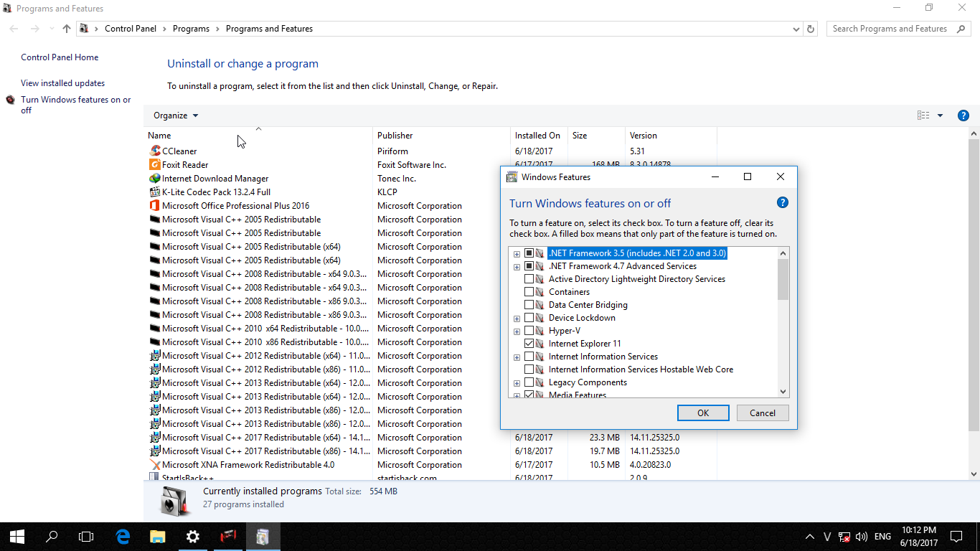
Task: Click the Microsoft Office Professional Plus icon
Action: coord(155,206)
